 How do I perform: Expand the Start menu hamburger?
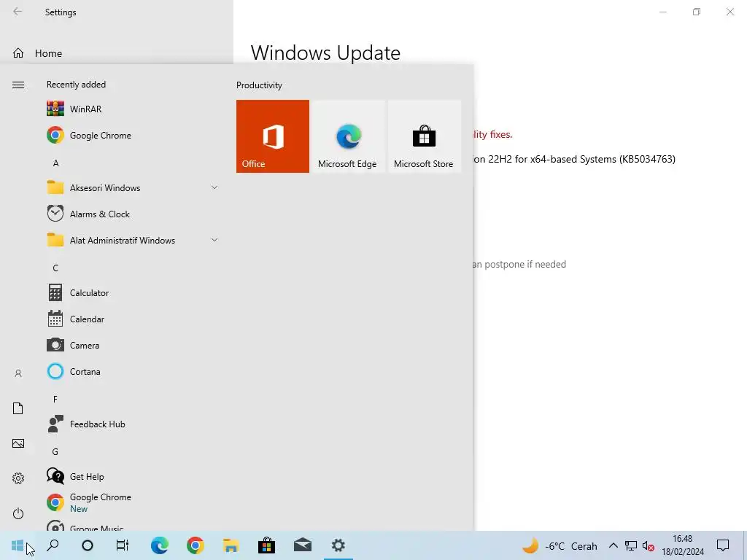pyautogui.click(x=18, y=85)
